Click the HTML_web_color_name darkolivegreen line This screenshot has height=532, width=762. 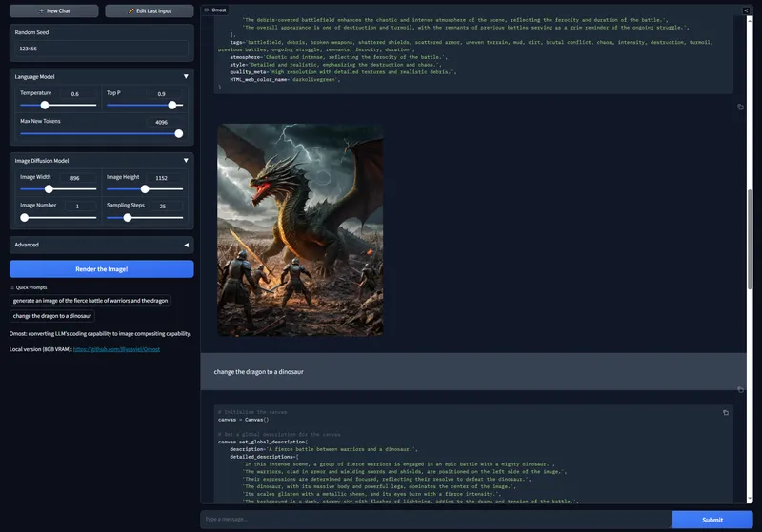[x=285, y=80]
